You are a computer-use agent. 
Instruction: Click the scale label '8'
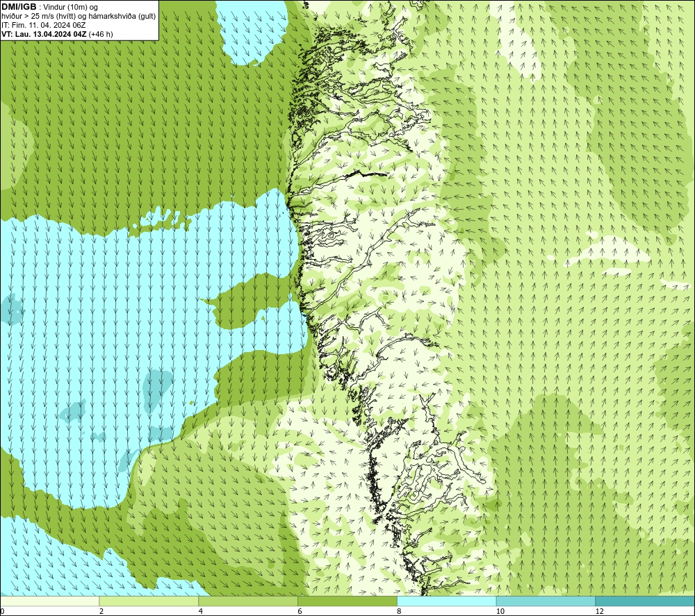pyautogui.click(x=400, y=611)
